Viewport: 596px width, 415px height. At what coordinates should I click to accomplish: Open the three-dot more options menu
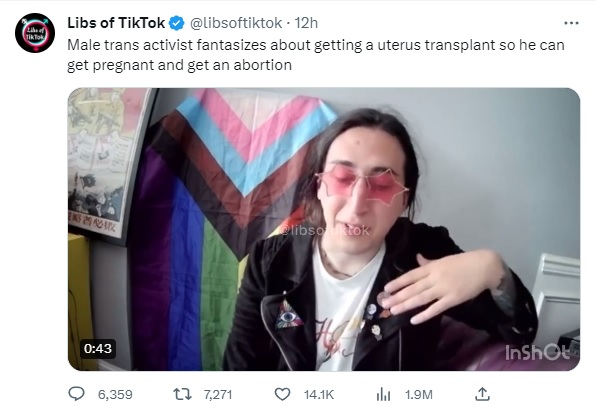click(x=571, y=23)
